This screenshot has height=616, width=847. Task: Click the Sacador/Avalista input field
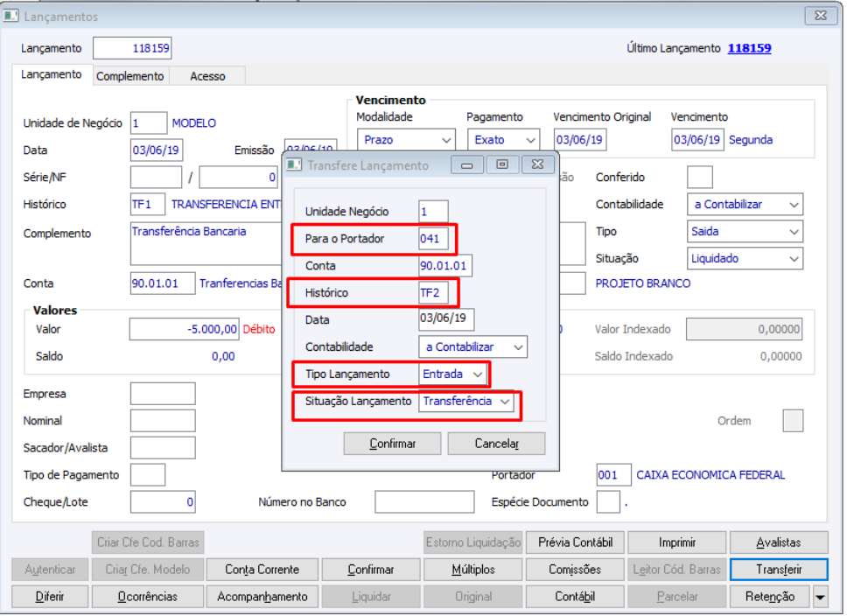click(x=163, y=448)
